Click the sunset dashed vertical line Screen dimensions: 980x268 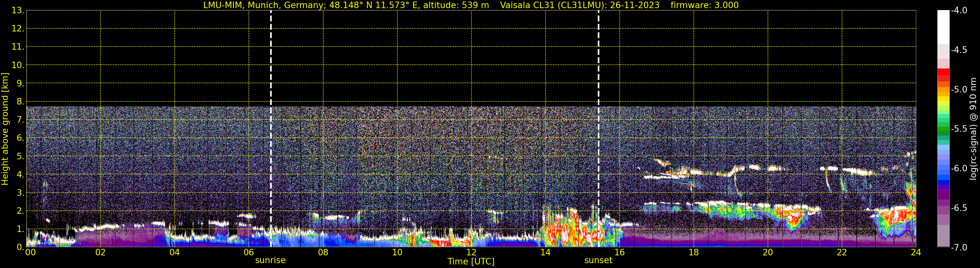(x=598, y=128)
